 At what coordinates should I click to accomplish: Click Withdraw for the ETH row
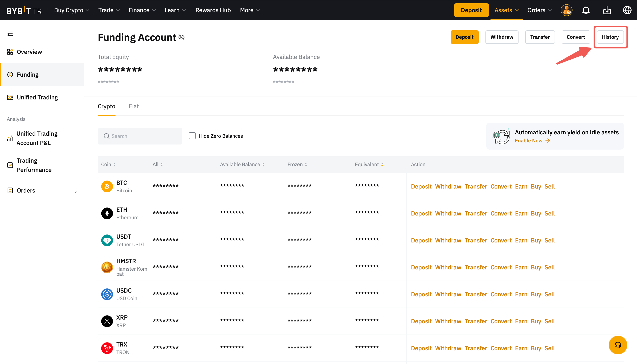click(448, 214)
